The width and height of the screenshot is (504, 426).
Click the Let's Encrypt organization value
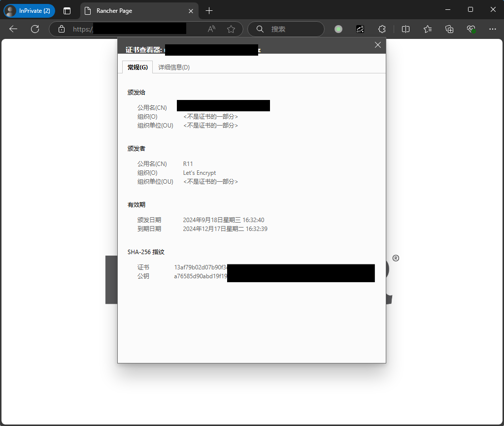click(200, 173)
